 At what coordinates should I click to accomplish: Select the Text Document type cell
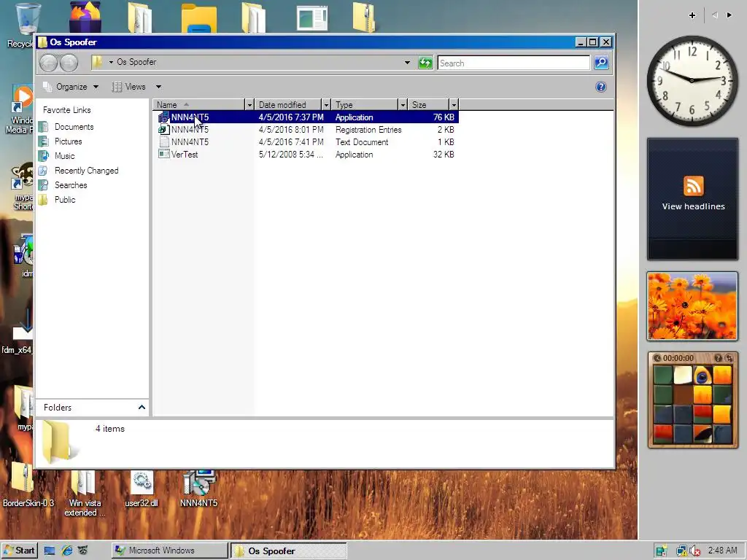pos(362,142)
